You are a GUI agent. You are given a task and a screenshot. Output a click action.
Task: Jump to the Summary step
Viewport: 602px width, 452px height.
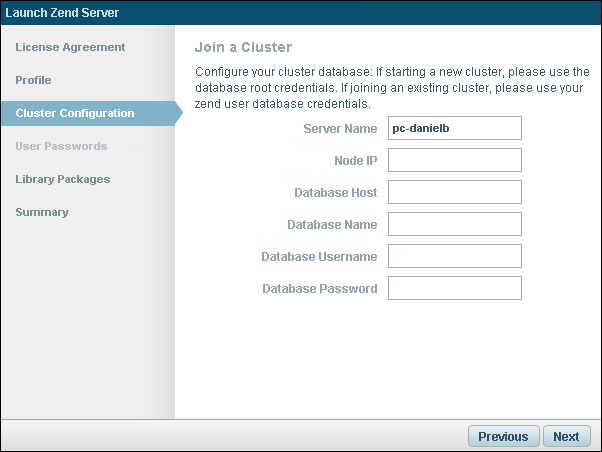click(x=42, y=212)
